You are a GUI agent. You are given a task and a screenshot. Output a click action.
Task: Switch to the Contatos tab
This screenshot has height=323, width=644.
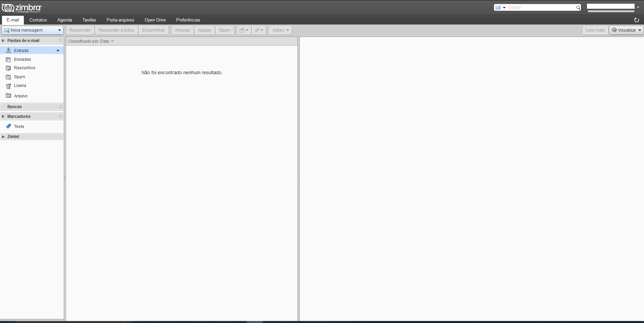(38, 20)
